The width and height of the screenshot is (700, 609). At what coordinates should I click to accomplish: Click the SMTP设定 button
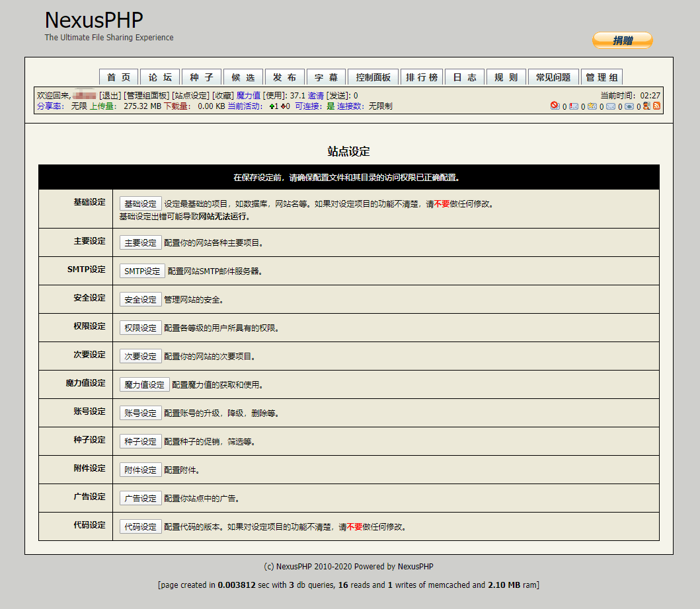tap(142, 271)
